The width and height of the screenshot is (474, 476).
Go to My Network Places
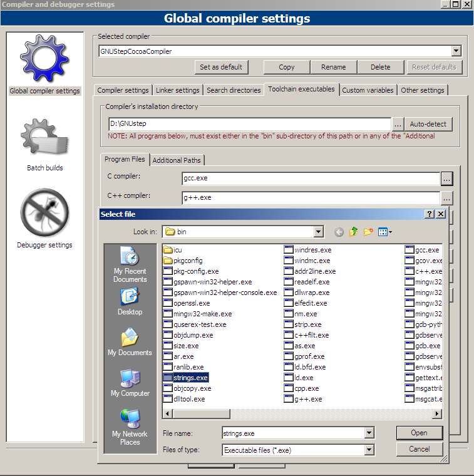[x=130, y=427]
